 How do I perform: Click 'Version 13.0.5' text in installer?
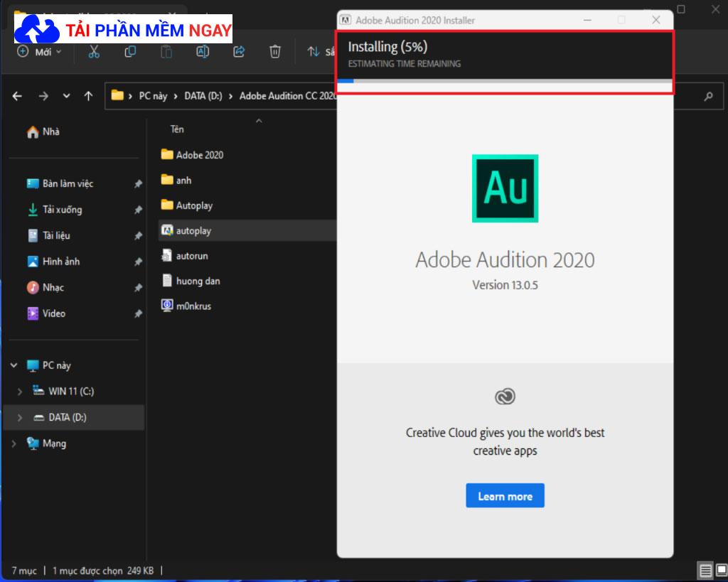(505, 285)
